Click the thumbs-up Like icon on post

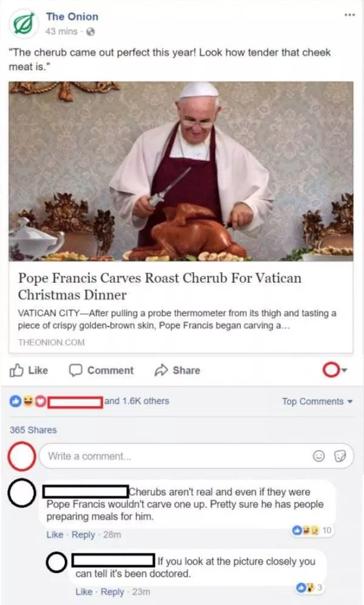tap(17, 370)
